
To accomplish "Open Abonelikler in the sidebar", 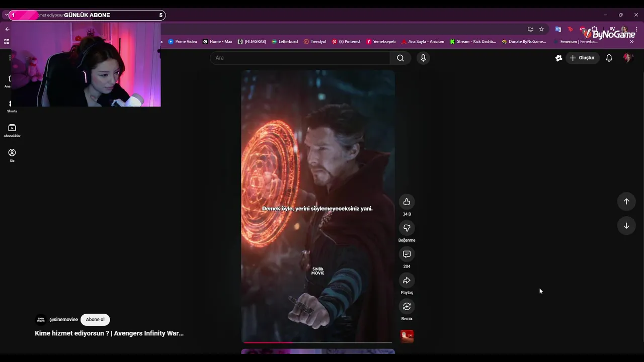I will click(12, 131).
